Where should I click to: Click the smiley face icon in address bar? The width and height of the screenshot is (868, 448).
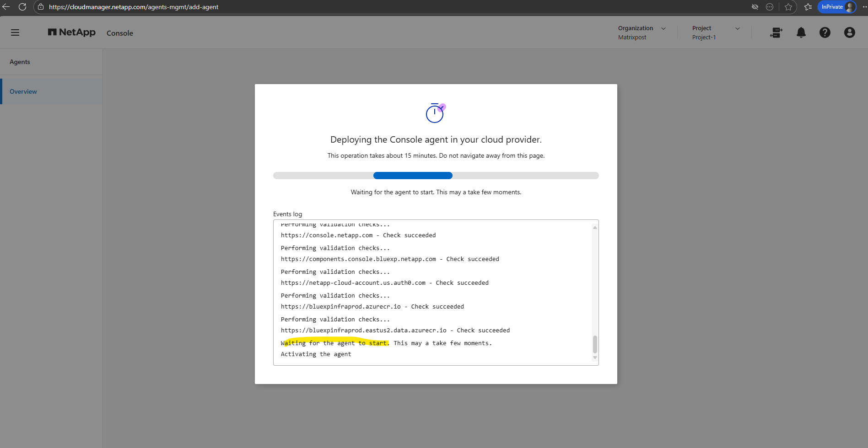click(x=770, y=7)
